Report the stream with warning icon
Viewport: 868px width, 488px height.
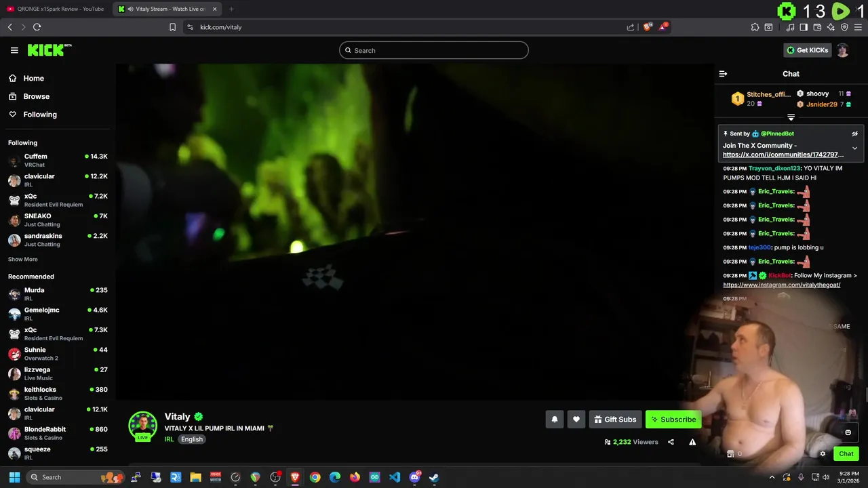coord(692,442)
